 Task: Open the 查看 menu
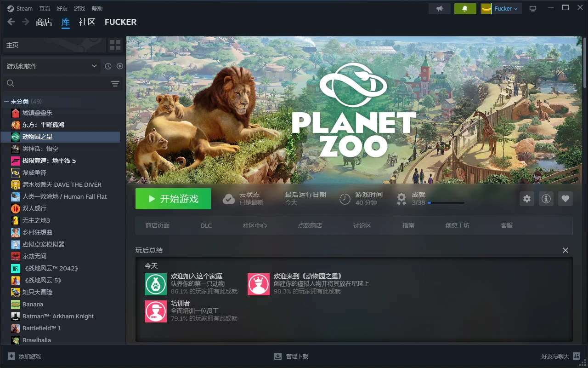pyautogui.click(x=45, y=8)
